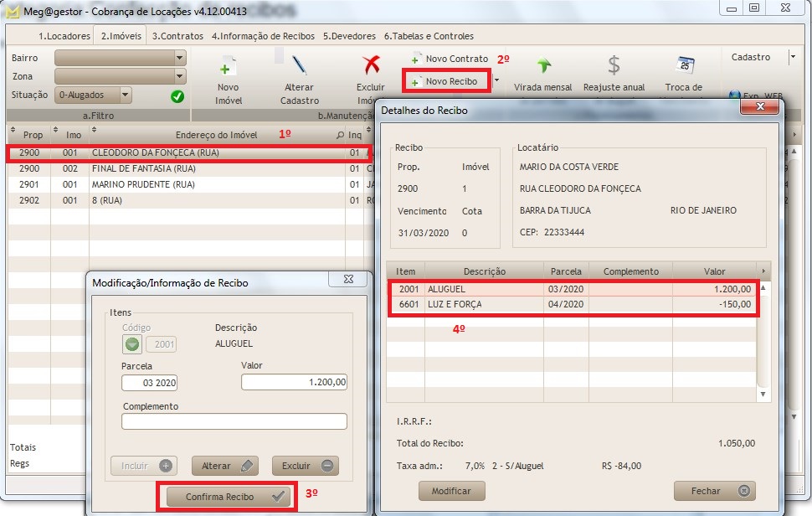The image size is (812, 516).
Task: Click the Reajuste anual dollar icon
Action: [x=614, y=65]
